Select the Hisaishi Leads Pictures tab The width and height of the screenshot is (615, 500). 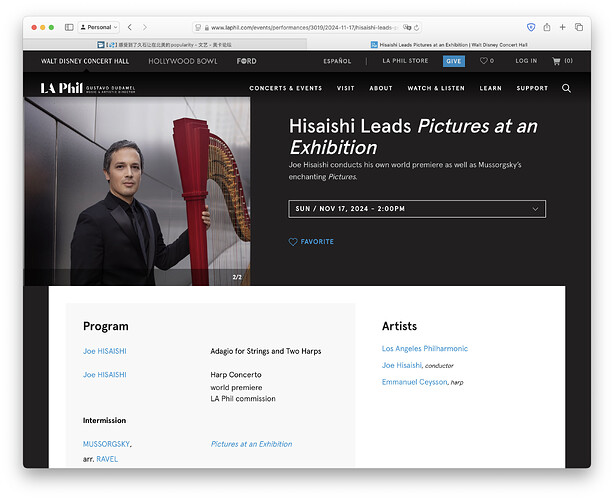(449, 45)
